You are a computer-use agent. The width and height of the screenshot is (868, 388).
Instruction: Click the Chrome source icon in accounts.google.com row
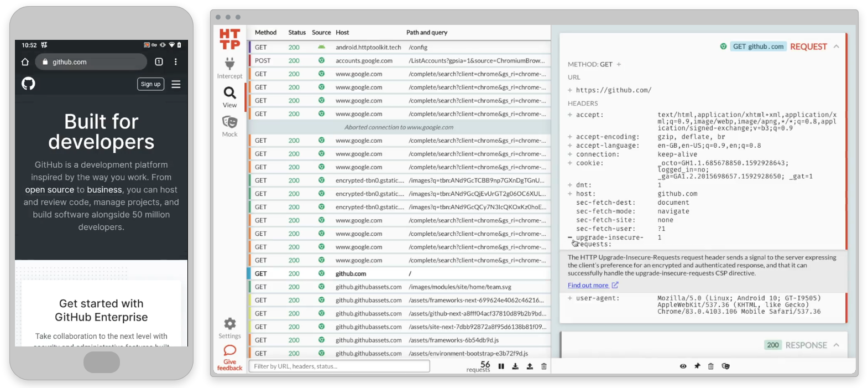click(321, 60)
